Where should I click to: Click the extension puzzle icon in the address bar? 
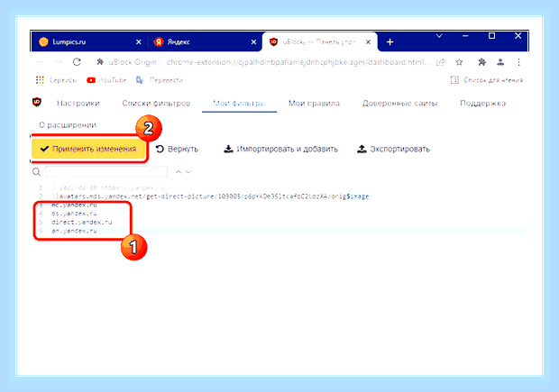[100, 62]
